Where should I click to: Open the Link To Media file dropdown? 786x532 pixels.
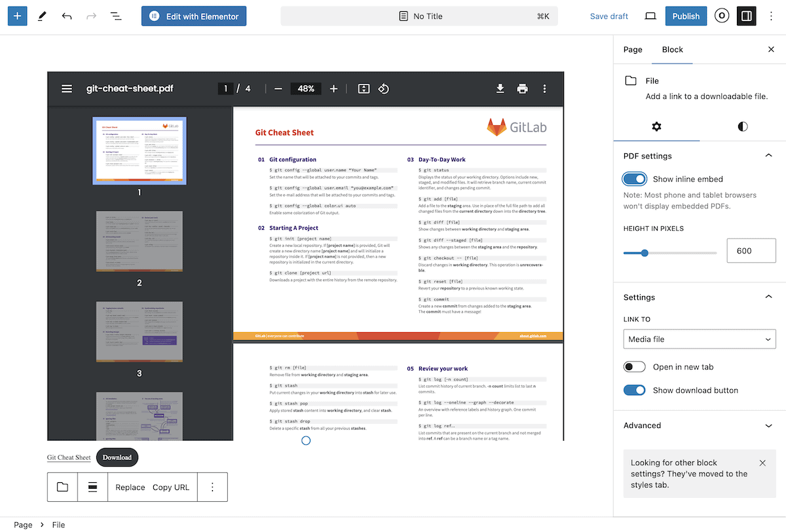click(x=700, y=339)
